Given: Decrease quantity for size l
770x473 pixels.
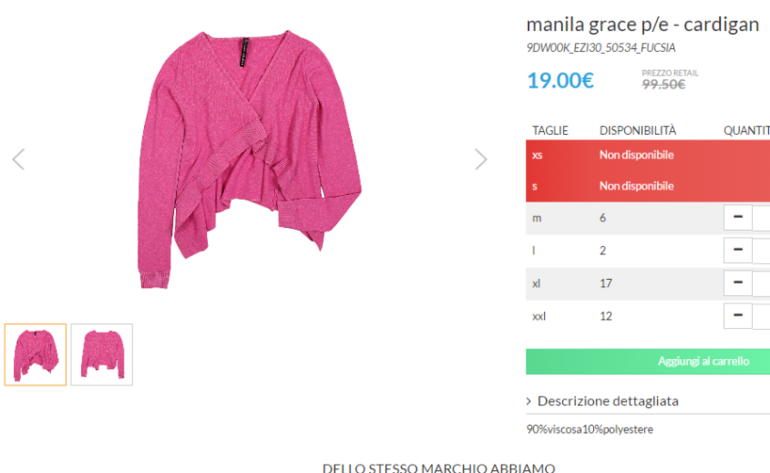Looking at the screenshot, I should pyautogui.click(x=738, y=250).
